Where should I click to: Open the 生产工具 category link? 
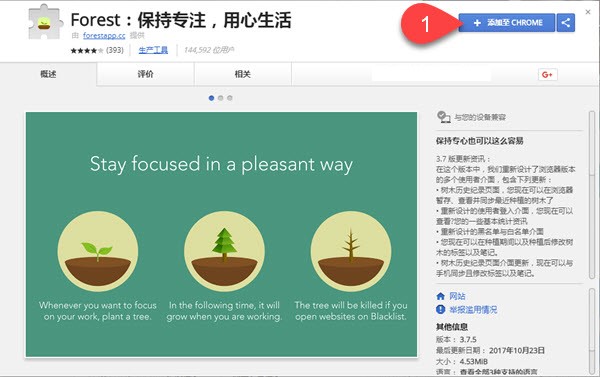click(153, 50)
